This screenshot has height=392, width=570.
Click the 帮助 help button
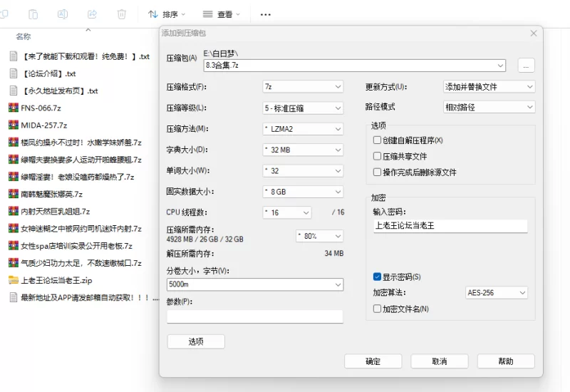pos(506,361)
